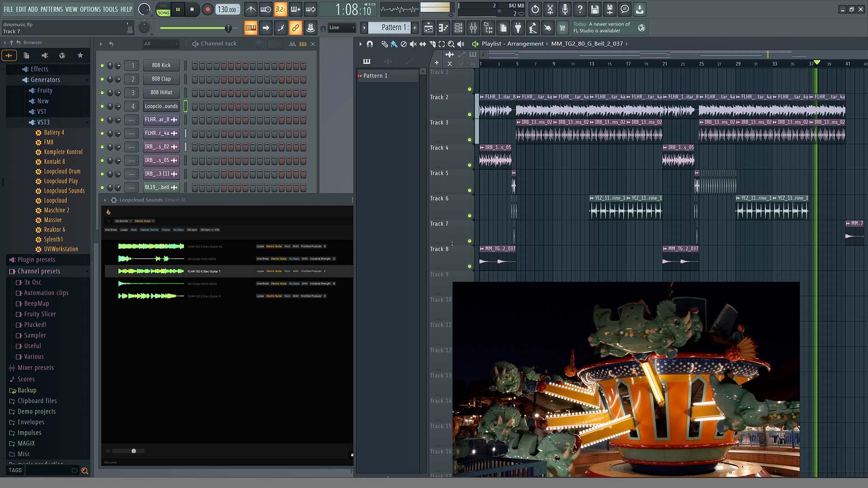Adjust the Loopcloud preview volume slider
868x488 pixels.
pyautogui.click(x=128, y=451)
